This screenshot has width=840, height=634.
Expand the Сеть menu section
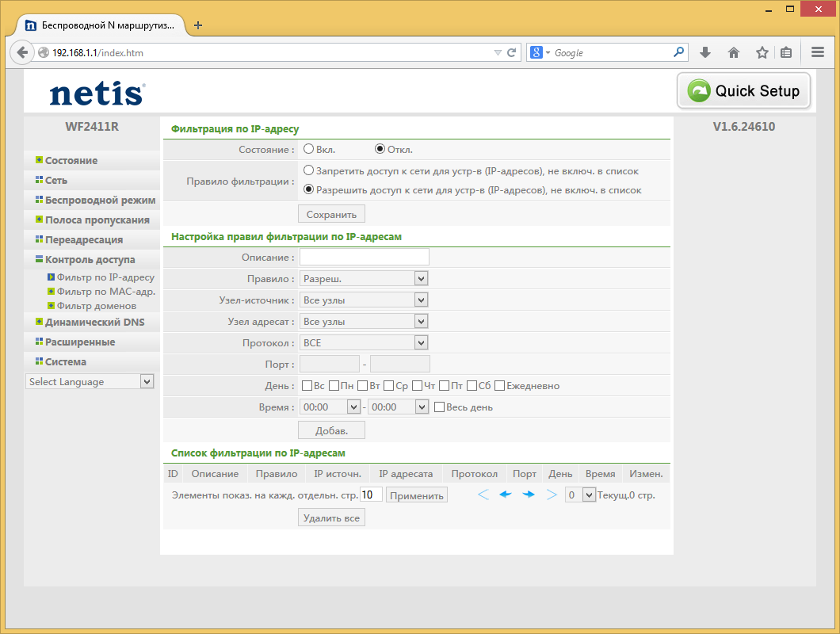(x=56, y=180)
